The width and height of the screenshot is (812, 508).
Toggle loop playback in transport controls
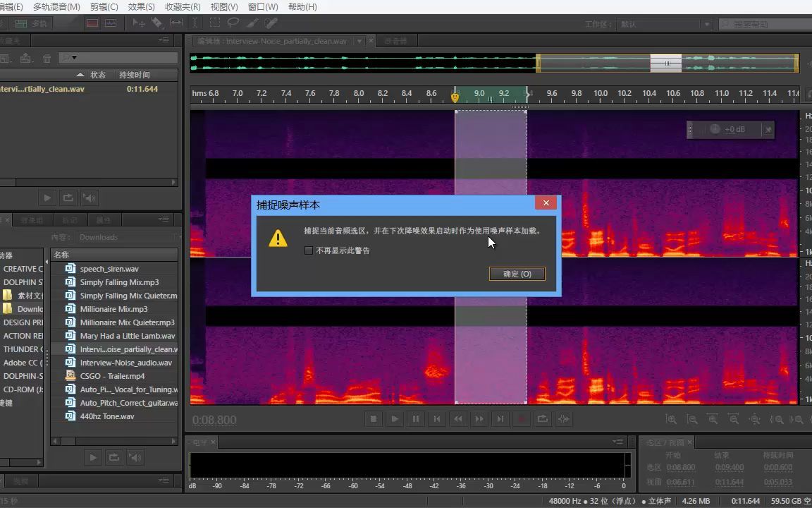pyautogui.click(x=543, y=419)
